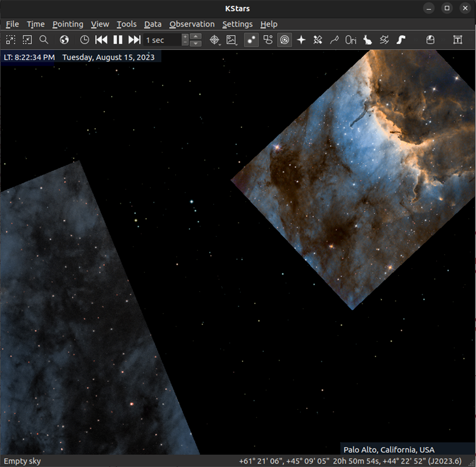Screen dimensions: 476x467
Task: Zoom out on the sky map
Action: (x=27, y=40)
